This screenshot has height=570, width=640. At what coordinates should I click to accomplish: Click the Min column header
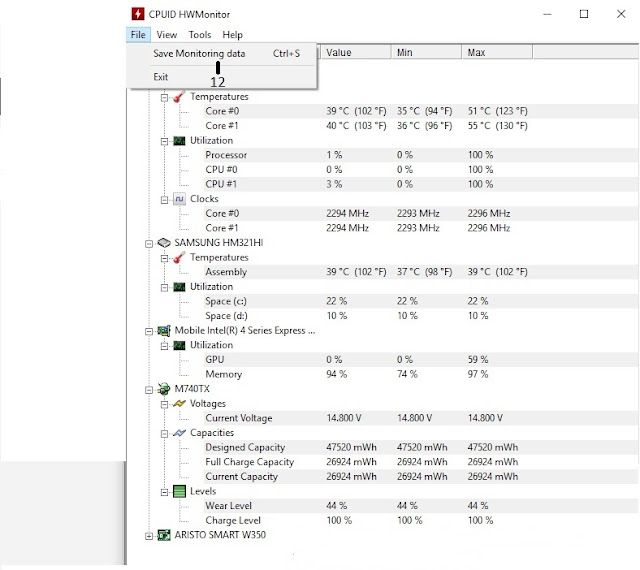427,52
